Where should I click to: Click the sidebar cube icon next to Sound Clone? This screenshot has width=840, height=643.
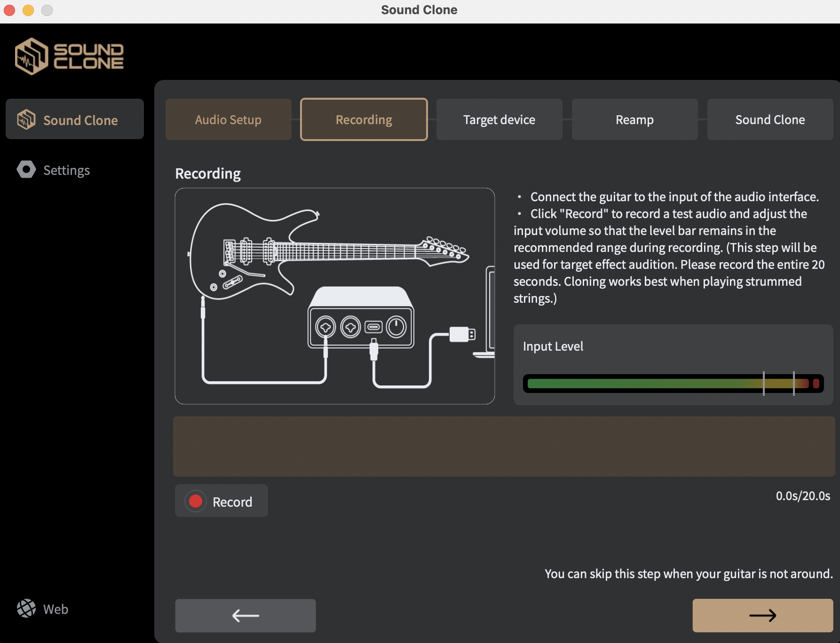point(26,119)
